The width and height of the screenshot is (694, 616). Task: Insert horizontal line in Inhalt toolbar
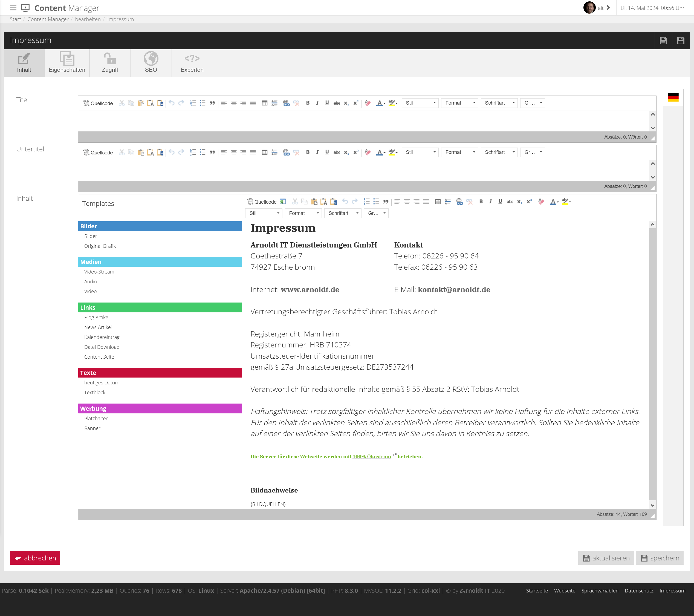pos(447,202)
